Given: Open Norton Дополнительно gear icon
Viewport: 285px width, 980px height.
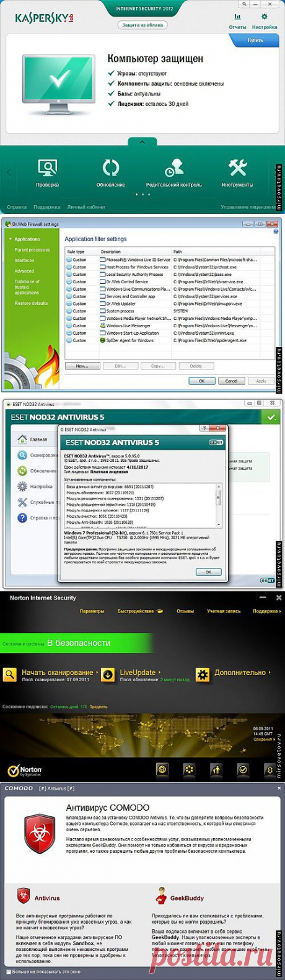Looking at the screenshot, I should coord(203,674).
